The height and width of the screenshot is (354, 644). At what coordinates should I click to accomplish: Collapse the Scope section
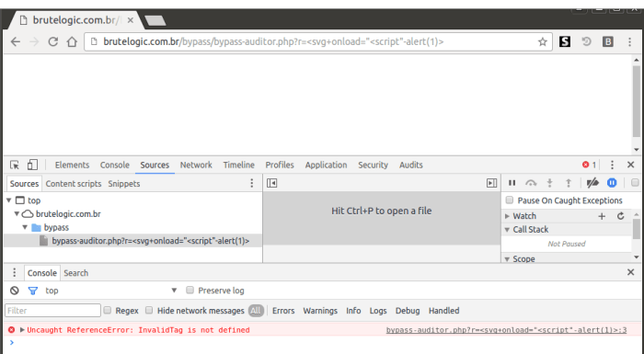point(507,259)
